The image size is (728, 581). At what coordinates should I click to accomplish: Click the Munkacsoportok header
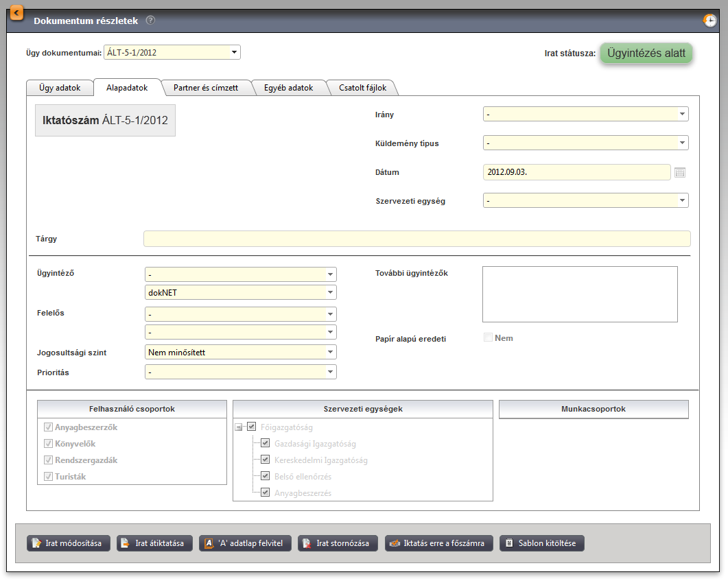coord(594,409)
